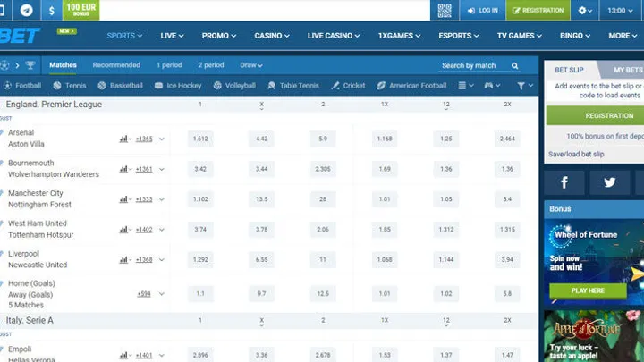Click the top REGISTRATION button
This screenshot has width=644, height=362.
point(538,10)
